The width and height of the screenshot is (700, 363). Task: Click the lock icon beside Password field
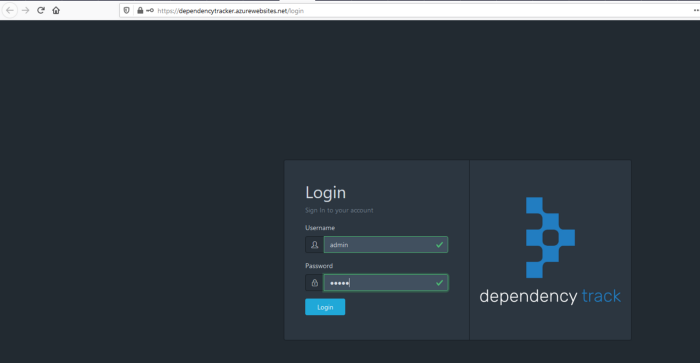pyautogui.click(x=314, y=283)
